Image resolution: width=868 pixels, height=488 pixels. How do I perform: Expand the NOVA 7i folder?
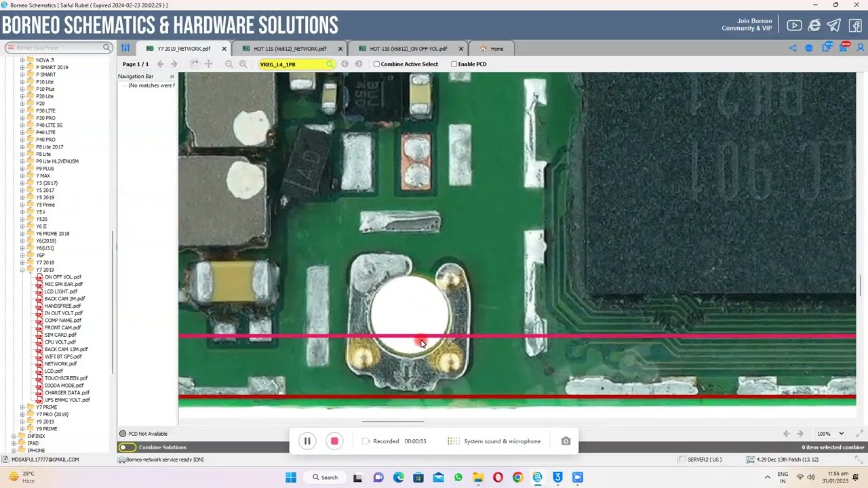coord(22,60)
